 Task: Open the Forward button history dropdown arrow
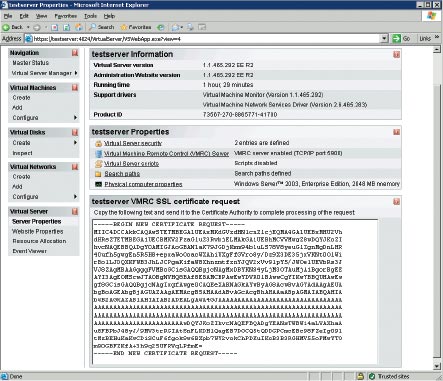pyautogui.click(x=45, y=27)
